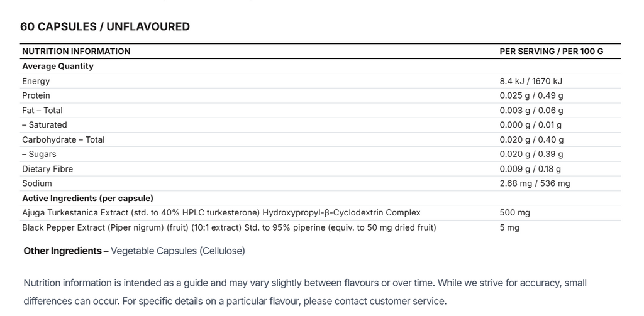
Task: Click the Carbohydrate – Total row label
Action: (x=64, y=139)
